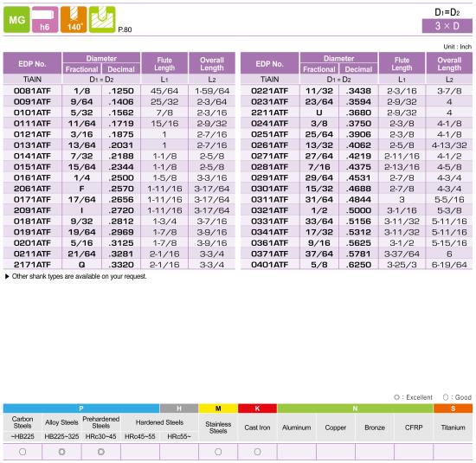The image size is (476, 463).
Task: Click the yellow M material group header
Action: tap(218, 408)
